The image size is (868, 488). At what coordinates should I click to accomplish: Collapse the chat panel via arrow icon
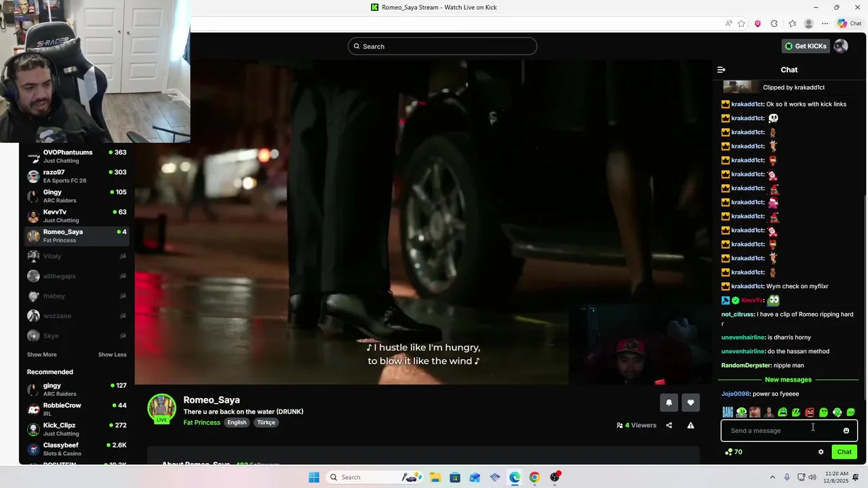coord(722,70)
